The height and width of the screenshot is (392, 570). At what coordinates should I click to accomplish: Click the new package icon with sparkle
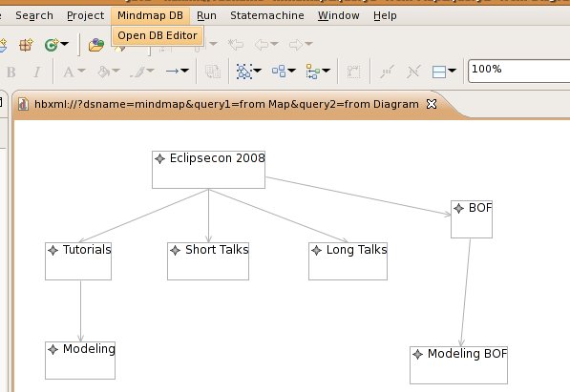(x=26, y=45)
